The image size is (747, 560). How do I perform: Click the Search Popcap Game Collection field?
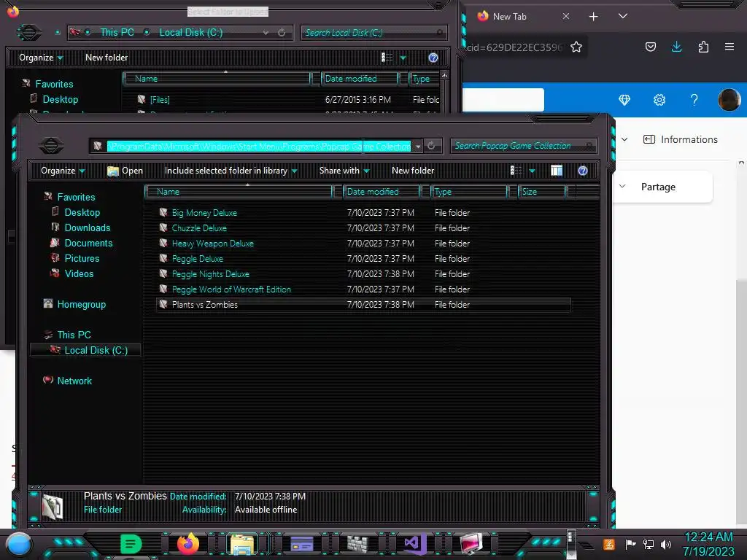coord(522,146)
